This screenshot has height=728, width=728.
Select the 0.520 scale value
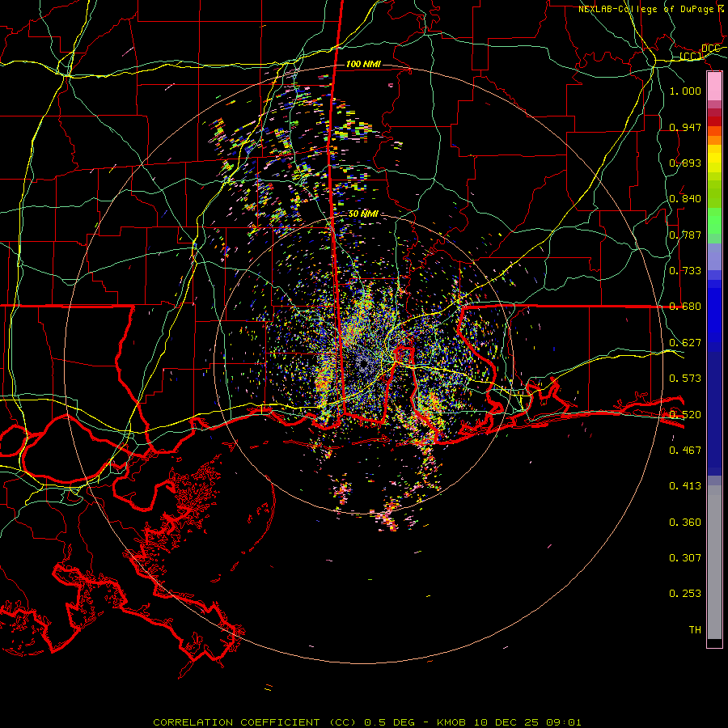tap(685, 415)
